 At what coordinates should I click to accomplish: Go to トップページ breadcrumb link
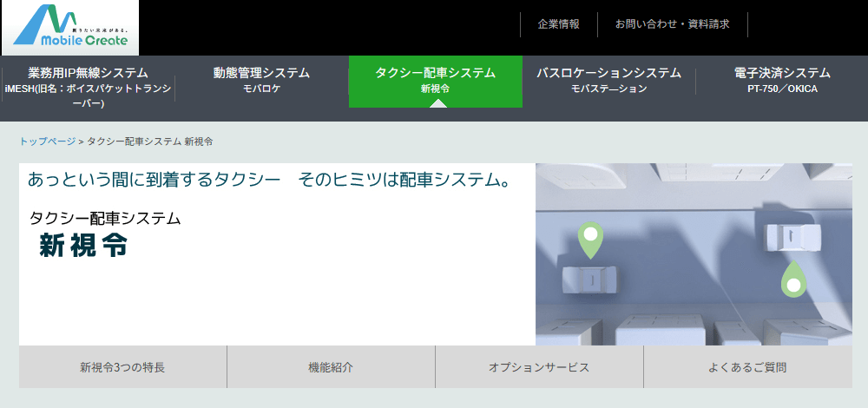(x=48, y=141)
